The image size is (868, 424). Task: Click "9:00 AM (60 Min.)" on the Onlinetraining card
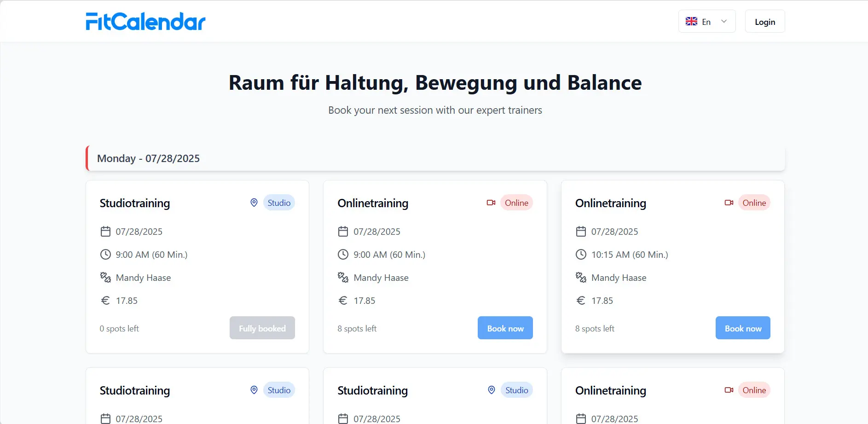[389, 255]
